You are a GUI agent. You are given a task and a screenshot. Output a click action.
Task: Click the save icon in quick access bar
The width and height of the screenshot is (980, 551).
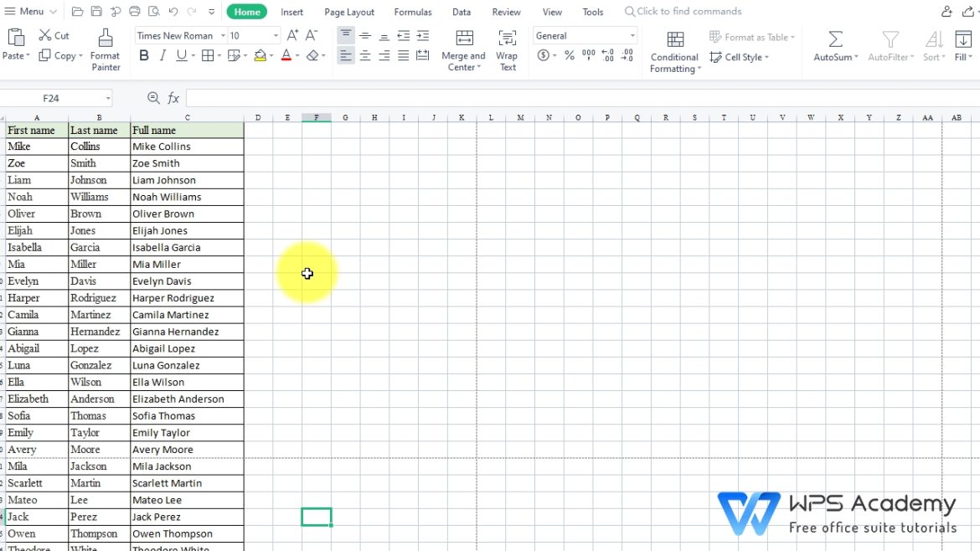(96, 12)
